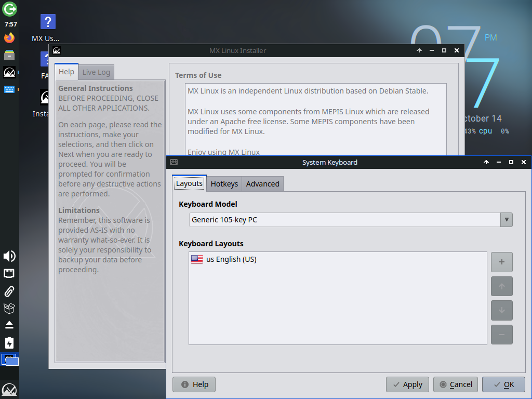Viewport: 532px width, 399px height.
Task: Select the us English (US) layout row
Action: pos(338,259)
